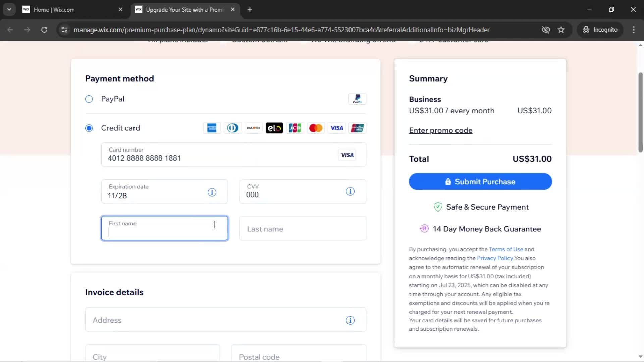Viewport: 644px width, 362px height.
Task: Open a new browser tab
Action: click(250, 10)
